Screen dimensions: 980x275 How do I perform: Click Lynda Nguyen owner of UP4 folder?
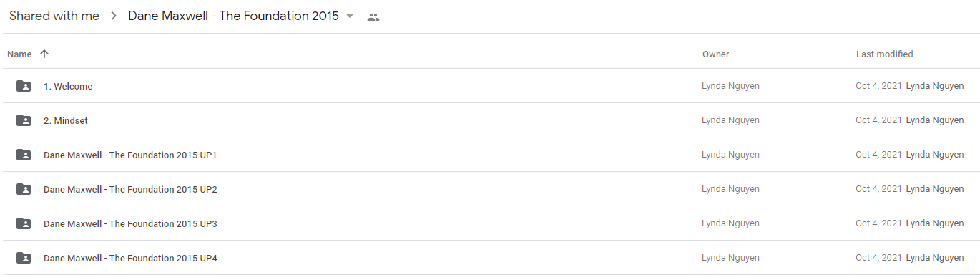point(730,258)
